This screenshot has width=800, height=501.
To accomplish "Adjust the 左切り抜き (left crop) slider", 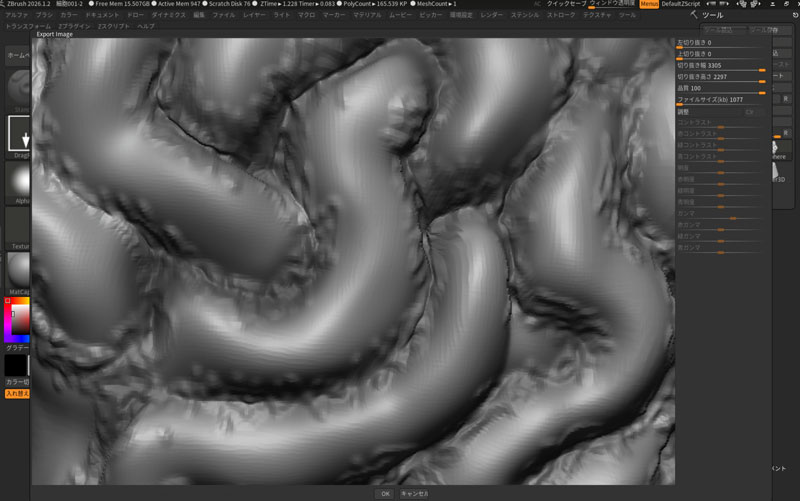I will click(721, 43).
